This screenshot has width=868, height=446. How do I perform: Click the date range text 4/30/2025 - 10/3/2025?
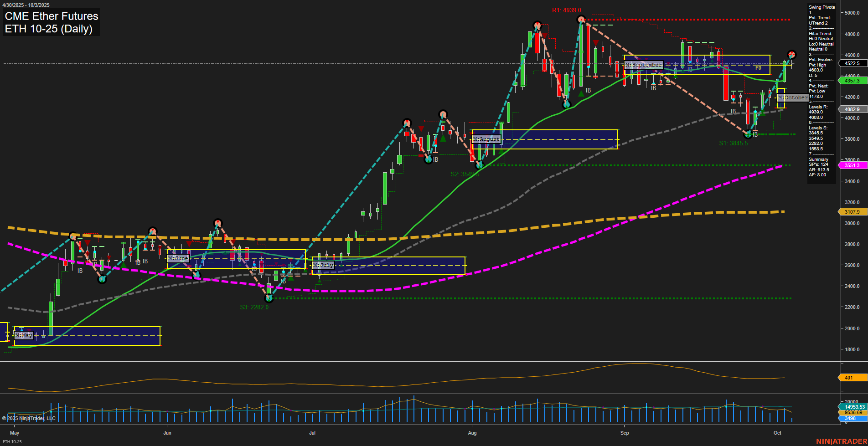(27, 5)
